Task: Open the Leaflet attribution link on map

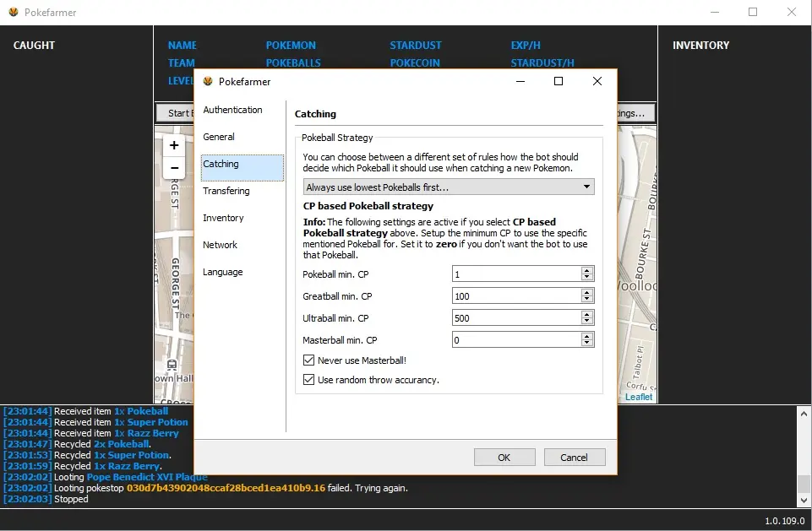Action: click(639, 397)
